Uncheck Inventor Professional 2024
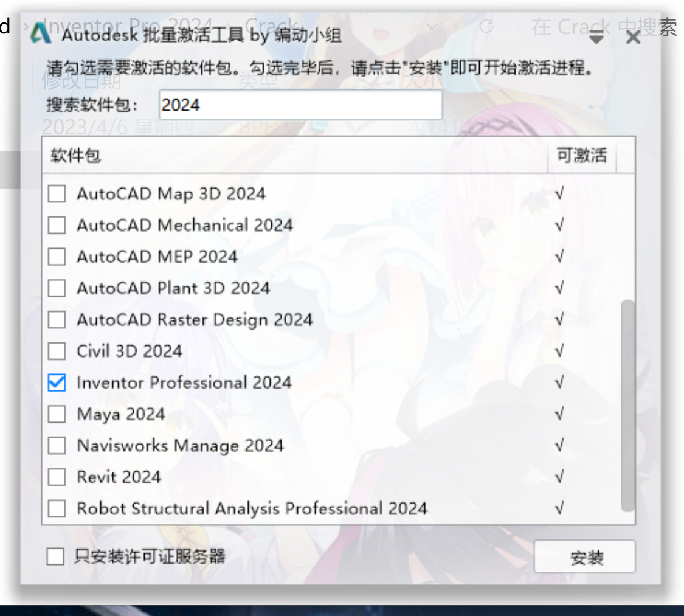Viewport: 684px width, 616px height. 57,382
